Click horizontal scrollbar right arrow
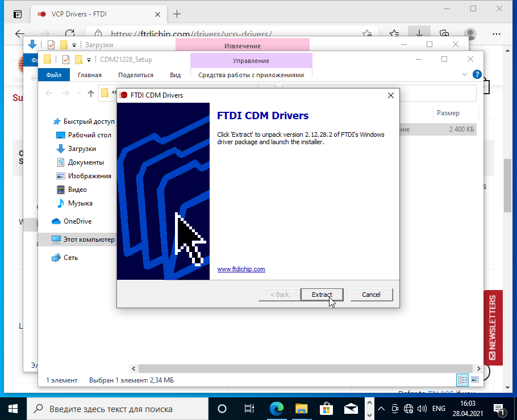The image size is (517, 420). 478,368
